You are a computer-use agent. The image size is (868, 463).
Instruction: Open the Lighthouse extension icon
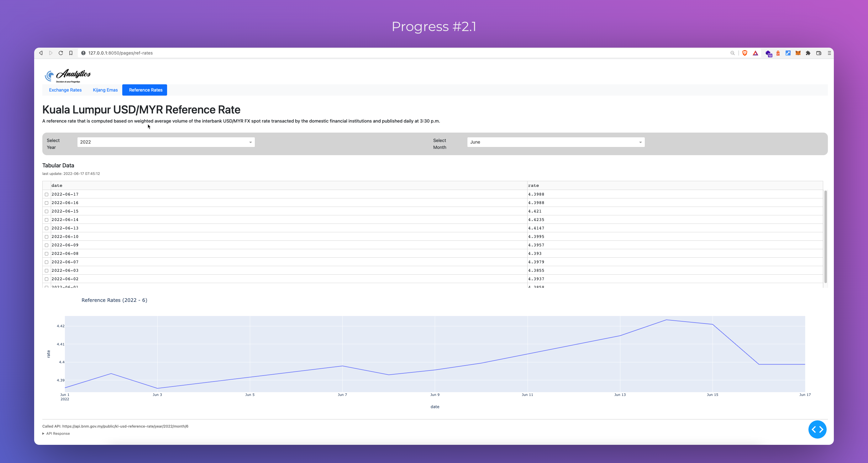(x=778, y=53)
